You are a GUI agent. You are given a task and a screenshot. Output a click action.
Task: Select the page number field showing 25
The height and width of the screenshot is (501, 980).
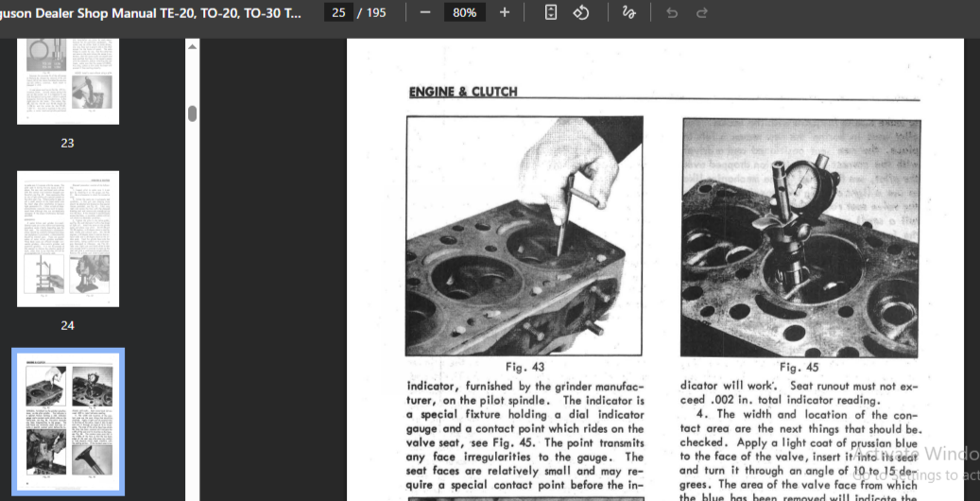338,12
